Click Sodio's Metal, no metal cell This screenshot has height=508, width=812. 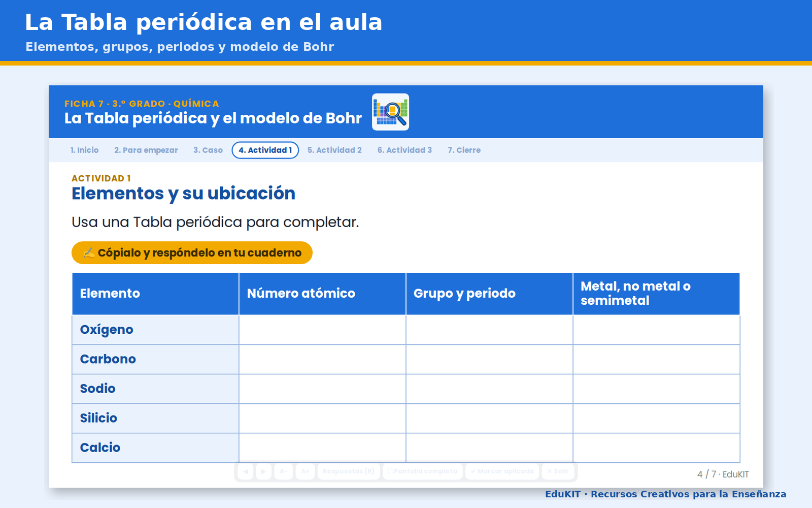656,389
